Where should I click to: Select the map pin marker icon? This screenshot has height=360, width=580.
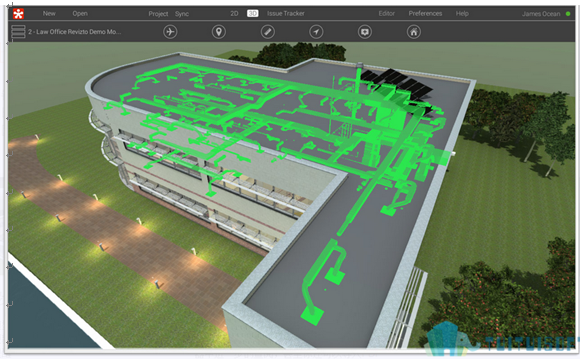(219, 32)
